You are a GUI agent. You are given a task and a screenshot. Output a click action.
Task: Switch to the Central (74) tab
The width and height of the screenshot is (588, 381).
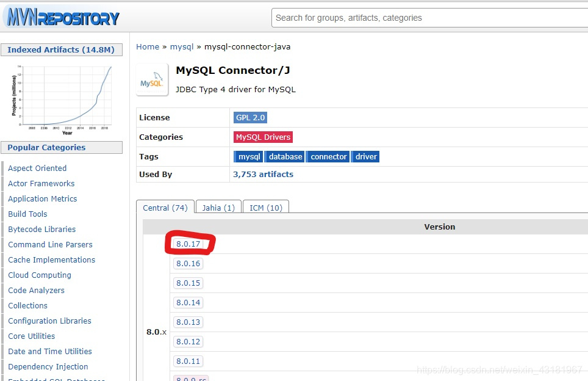click(165, 208)
